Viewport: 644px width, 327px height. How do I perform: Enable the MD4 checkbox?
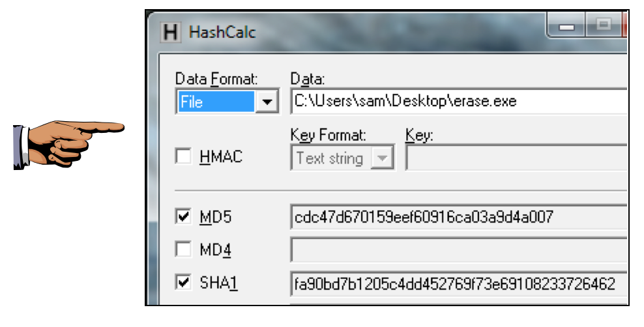(x=184, y=249)
